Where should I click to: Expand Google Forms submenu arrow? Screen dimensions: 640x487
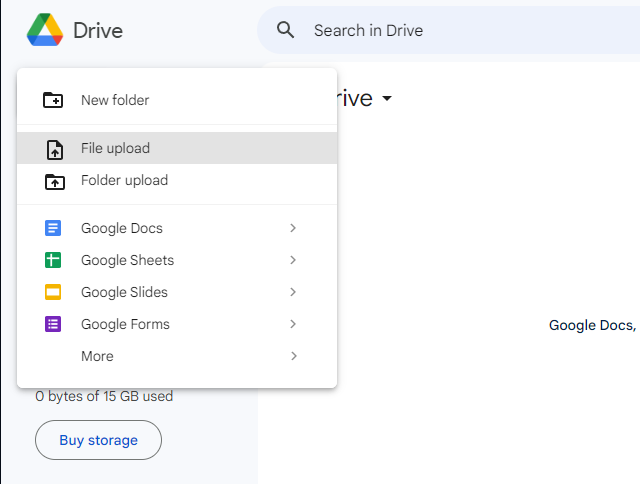coord(293,324)
